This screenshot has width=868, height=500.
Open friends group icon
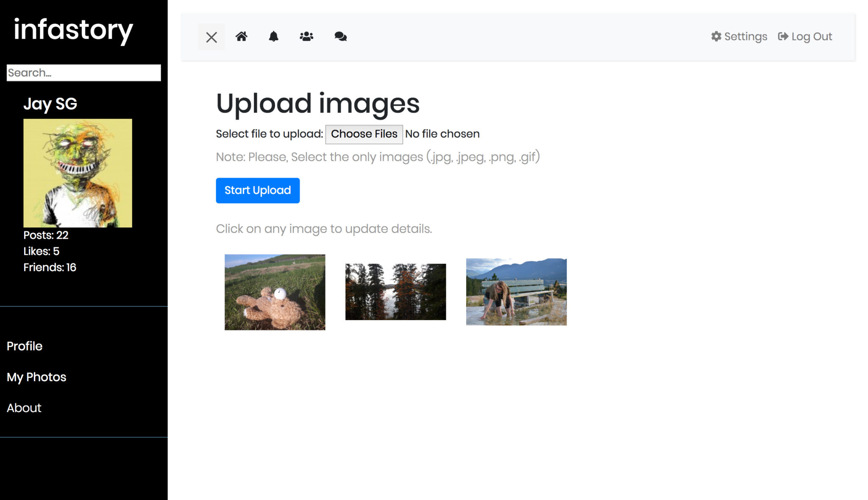tap(306, 36)
